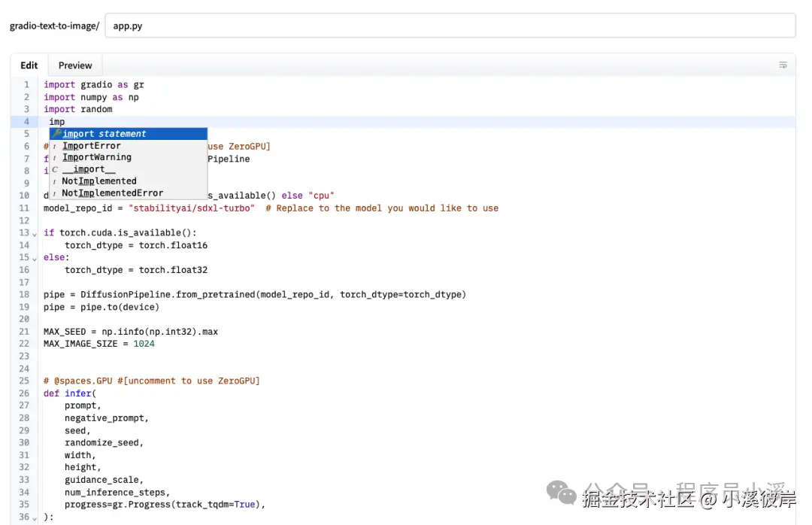Choose NotImplemented from autocomplete list
The height and width of the screenshot is (525, 812).
click(x=129, y=181)
